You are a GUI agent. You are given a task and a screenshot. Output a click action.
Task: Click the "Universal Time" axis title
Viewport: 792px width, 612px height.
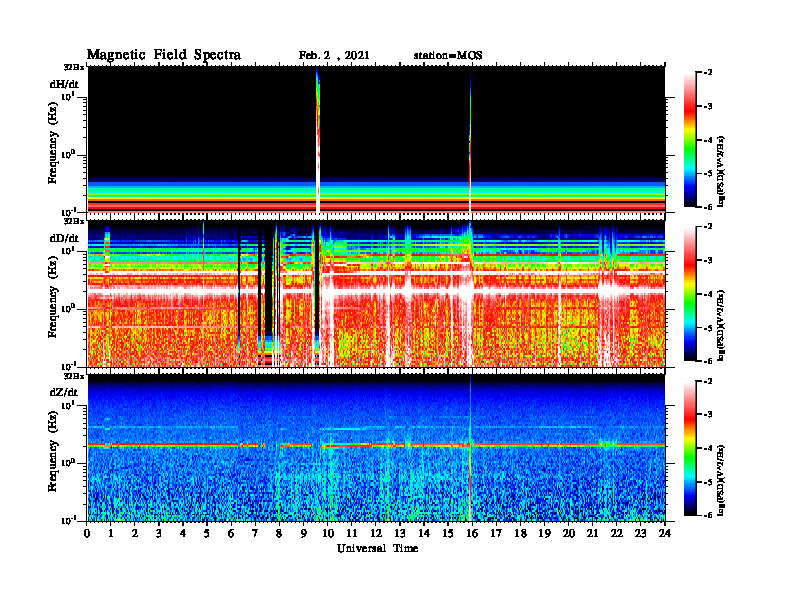coord(377,548)
